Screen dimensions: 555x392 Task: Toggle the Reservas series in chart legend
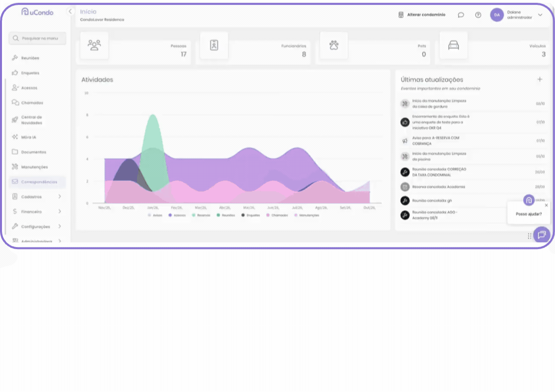tap(201, 215)
